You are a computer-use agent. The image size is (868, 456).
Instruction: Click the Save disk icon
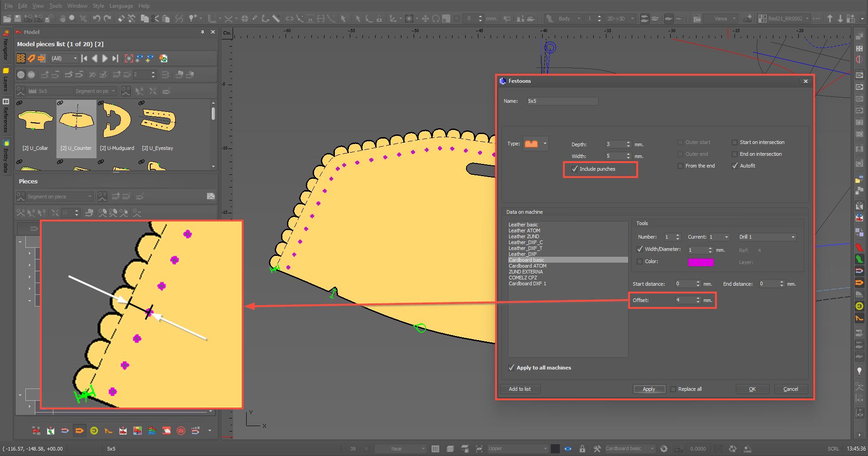coord(18,19)
